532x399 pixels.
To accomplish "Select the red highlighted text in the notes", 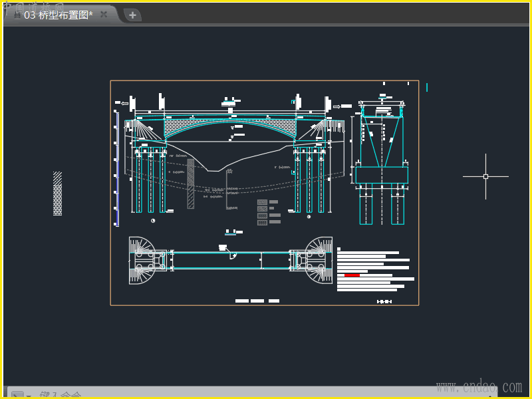I will point(352,275).
